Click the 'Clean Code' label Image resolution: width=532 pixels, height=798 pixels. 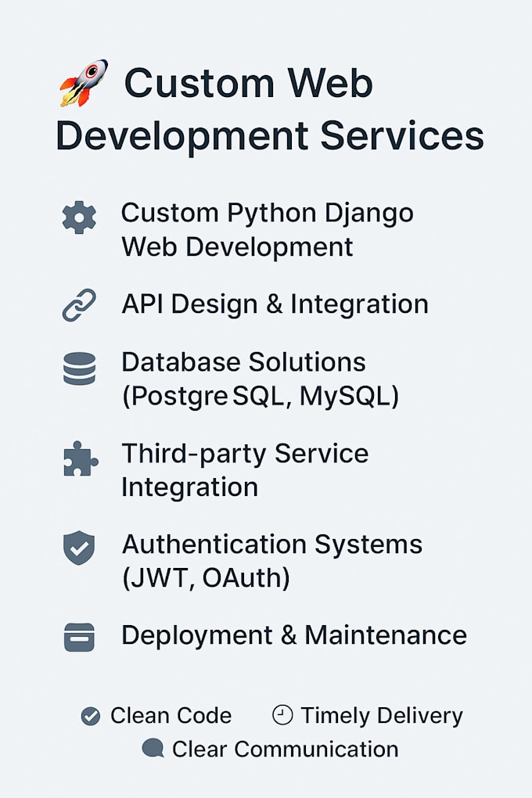(171, 716)
